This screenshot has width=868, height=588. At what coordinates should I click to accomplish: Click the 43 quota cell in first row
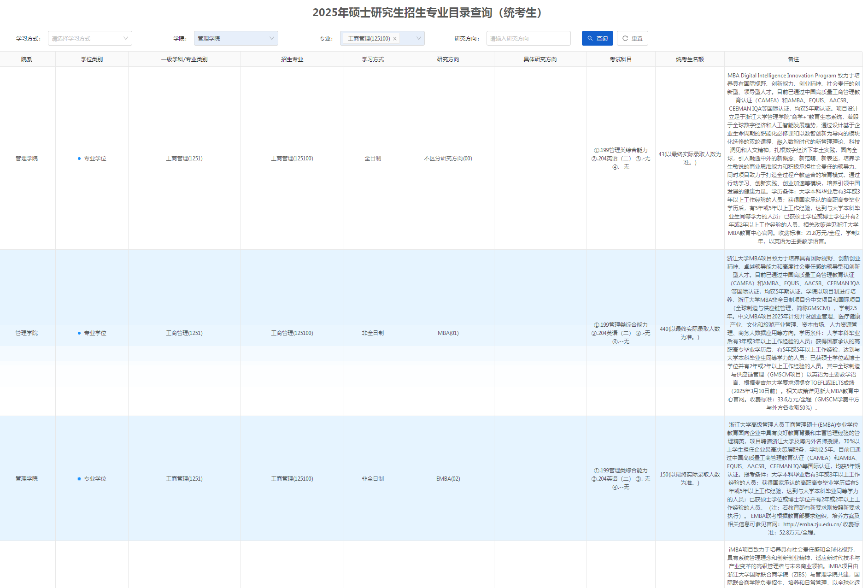pos(690,159)
